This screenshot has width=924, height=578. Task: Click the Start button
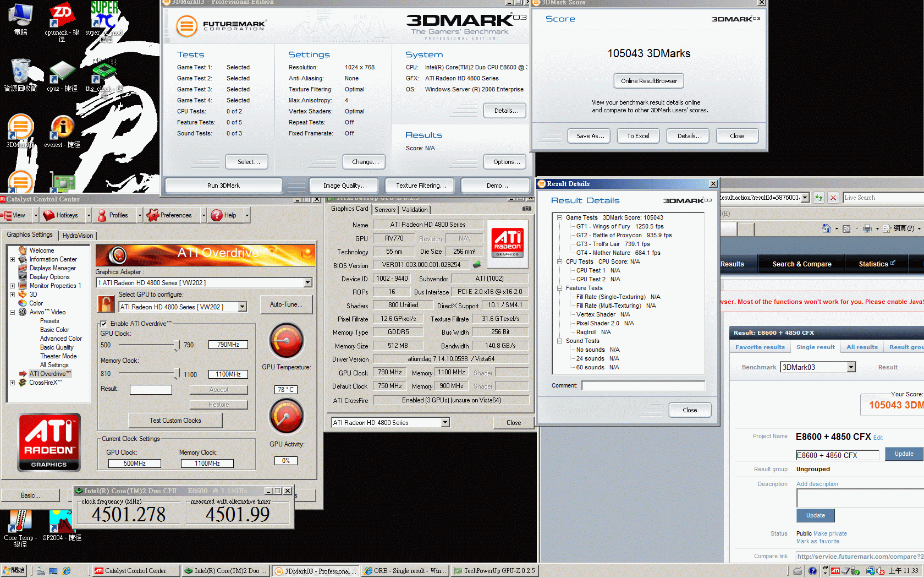click(13, 571)
